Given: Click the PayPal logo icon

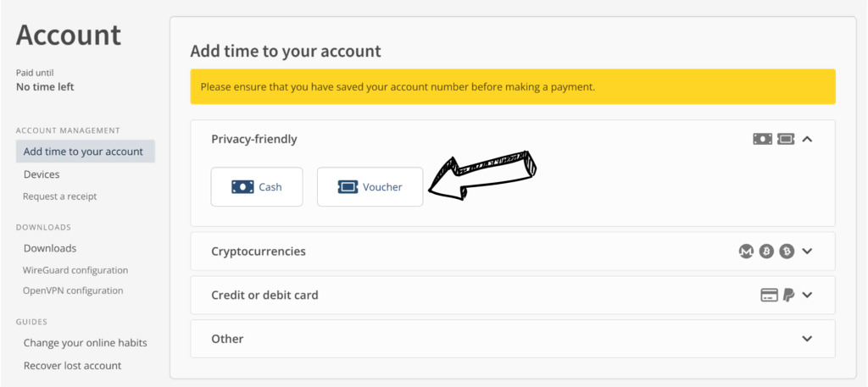Looking at the screenshot, I should (788, 296).
